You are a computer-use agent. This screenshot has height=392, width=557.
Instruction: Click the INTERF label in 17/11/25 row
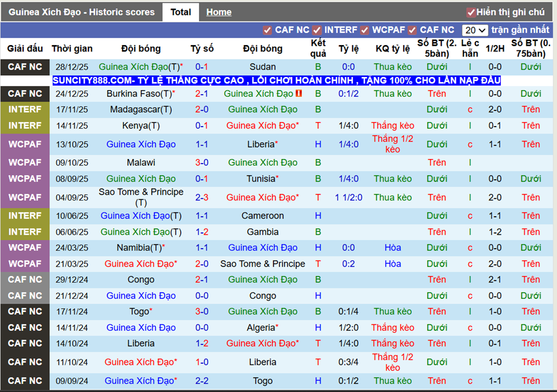tap(25, 109)
